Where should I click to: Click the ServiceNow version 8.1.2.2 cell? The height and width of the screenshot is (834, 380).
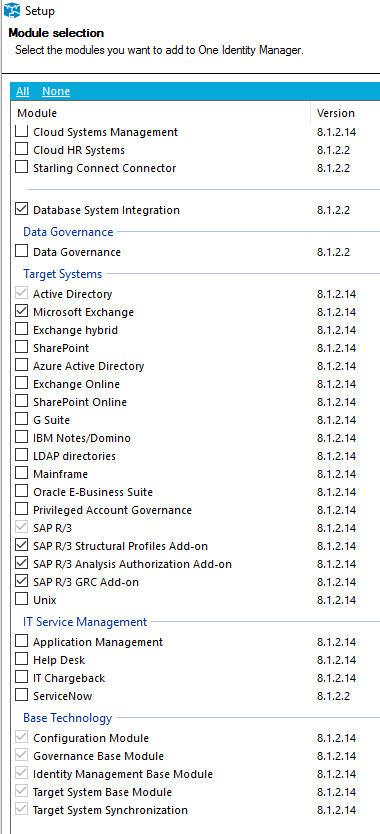click(333, 696)
